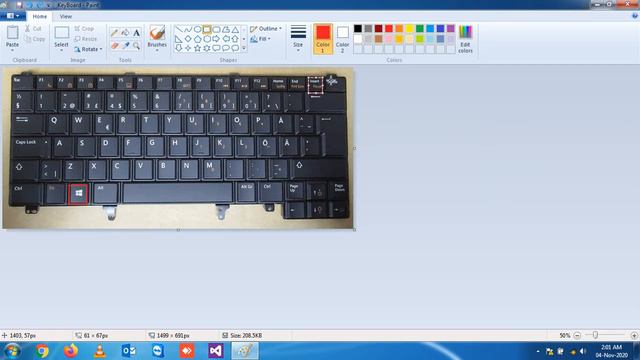
Task: Switch to the Home ribbon tab
Action: pyautogui.click(x=40, y=16)
